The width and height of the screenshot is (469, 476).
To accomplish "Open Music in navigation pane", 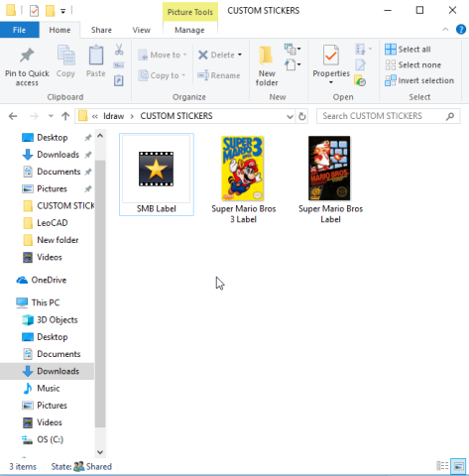I will (42, 388).
